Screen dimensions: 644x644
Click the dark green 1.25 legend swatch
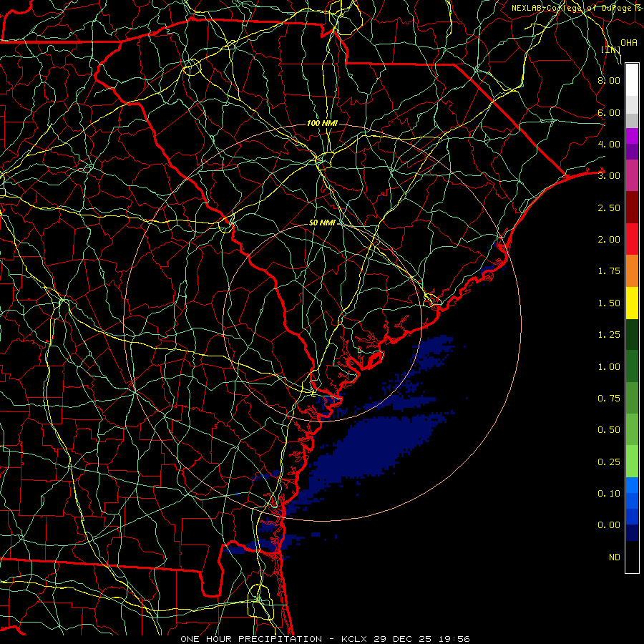(x=632, y=335)
